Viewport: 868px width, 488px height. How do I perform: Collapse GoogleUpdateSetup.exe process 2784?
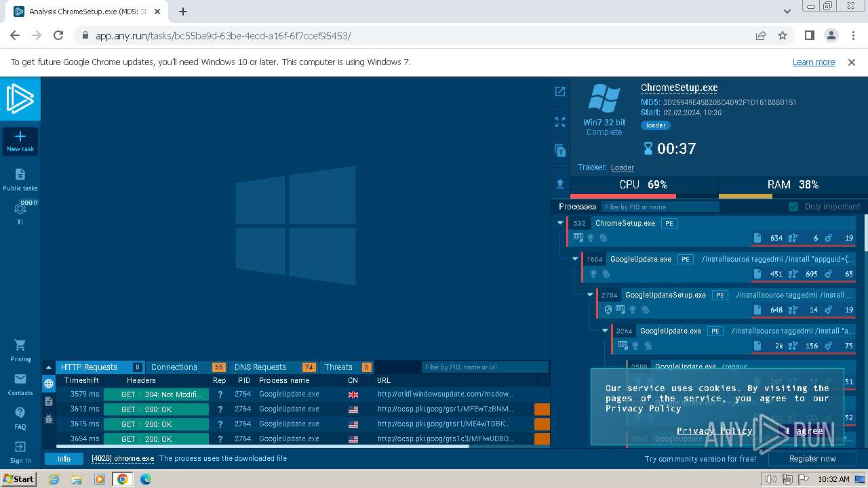(x=590, y=295)
